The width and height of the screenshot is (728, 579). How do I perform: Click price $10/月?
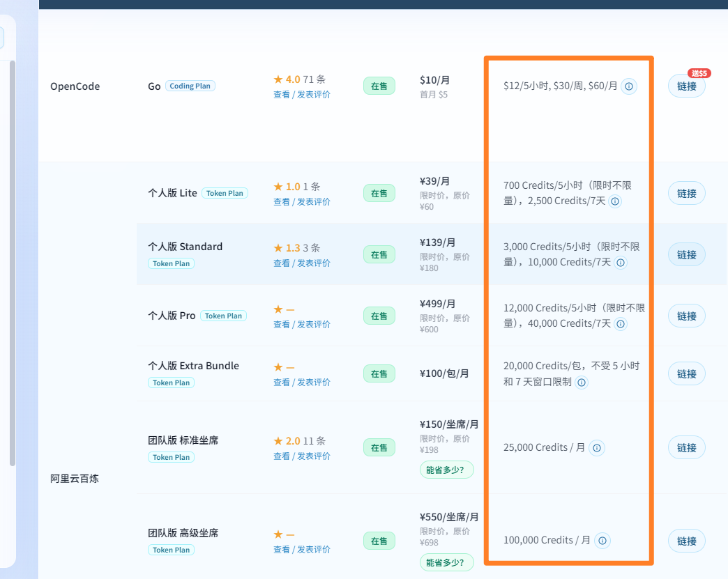[434, 80]
